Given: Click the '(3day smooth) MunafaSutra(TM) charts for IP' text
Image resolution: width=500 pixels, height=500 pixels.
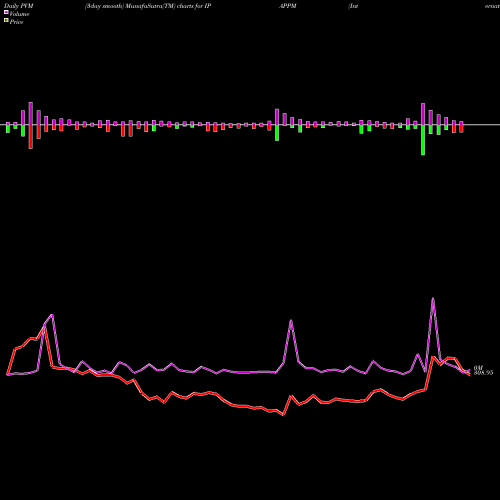Looking at the screenshot, I should click(x=148, y=6).
